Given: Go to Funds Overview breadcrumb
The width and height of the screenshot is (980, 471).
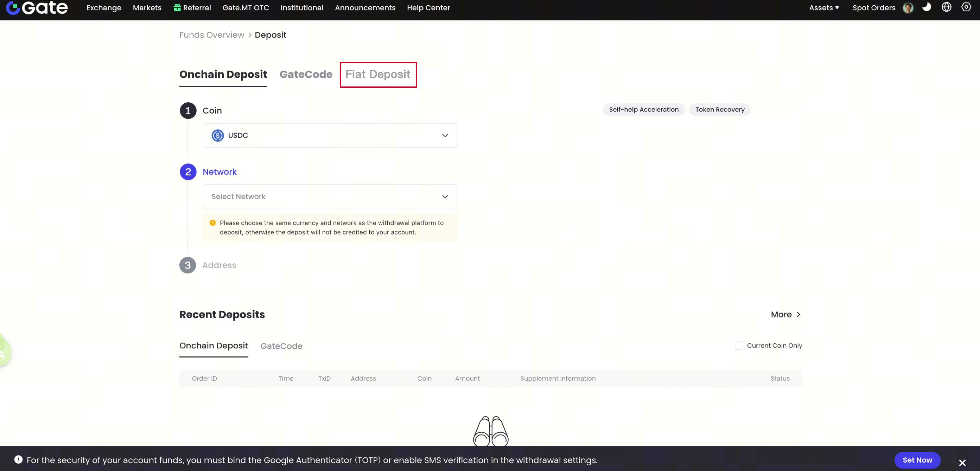Looking at the screenshot, I should pyautogui.click(x=211, y=35).
